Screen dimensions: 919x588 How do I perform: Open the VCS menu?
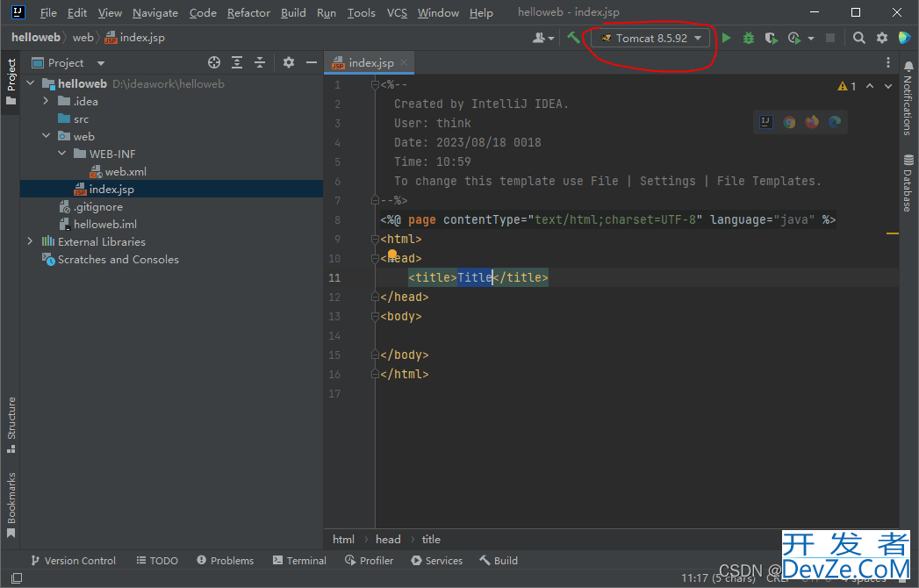397,12
